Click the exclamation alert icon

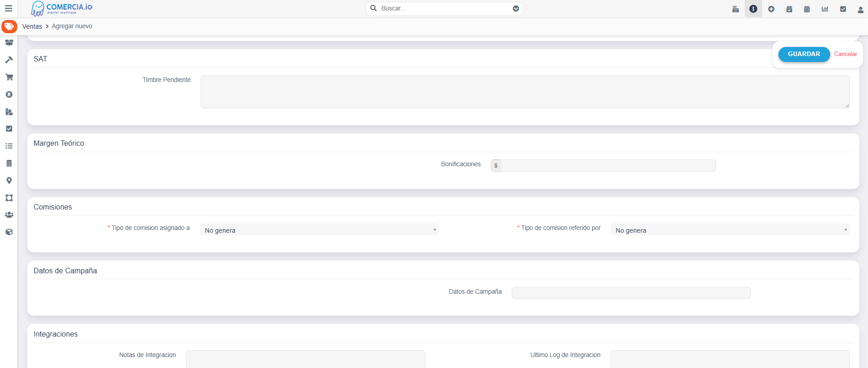[753, 9]
